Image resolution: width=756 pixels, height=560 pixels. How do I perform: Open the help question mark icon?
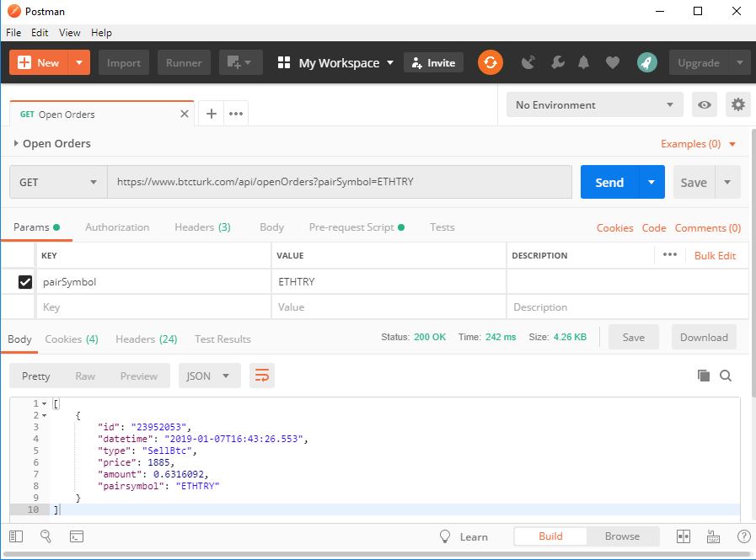pyautogui.click(x=744, y=536)
